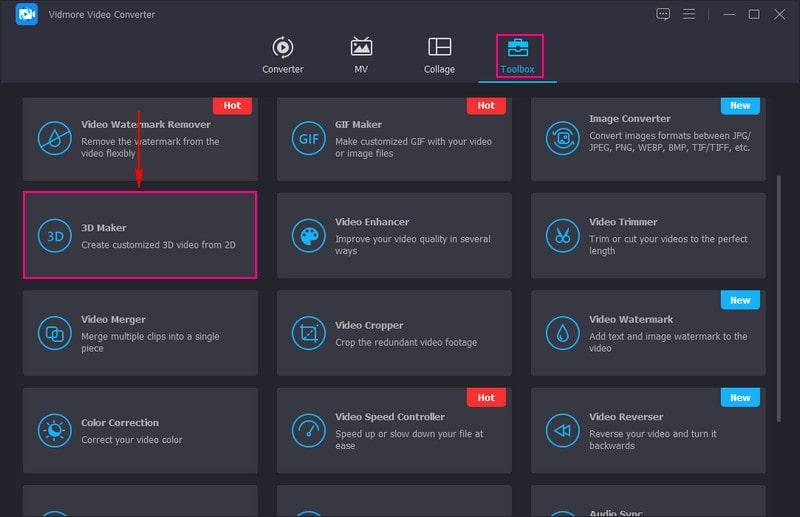Click the Video Reverser rewind icon
The width and height of the screenshot is (800, 517).
click(562, 431)
